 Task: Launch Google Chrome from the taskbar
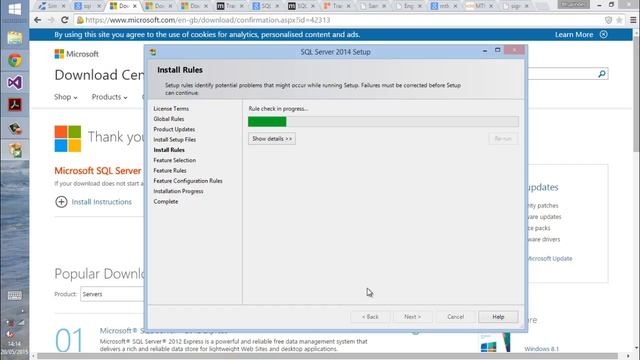click(x=15, y=60)
